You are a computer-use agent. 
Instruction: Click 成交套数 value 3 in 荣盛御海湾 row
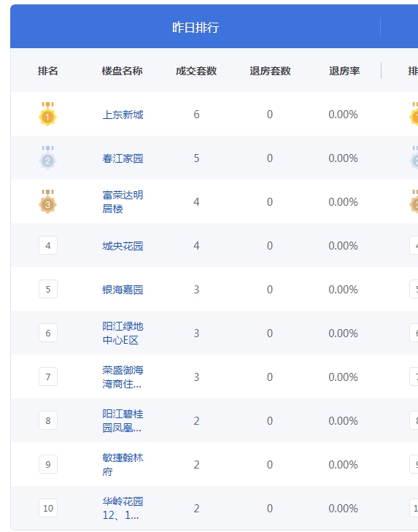tap(196, 377)
